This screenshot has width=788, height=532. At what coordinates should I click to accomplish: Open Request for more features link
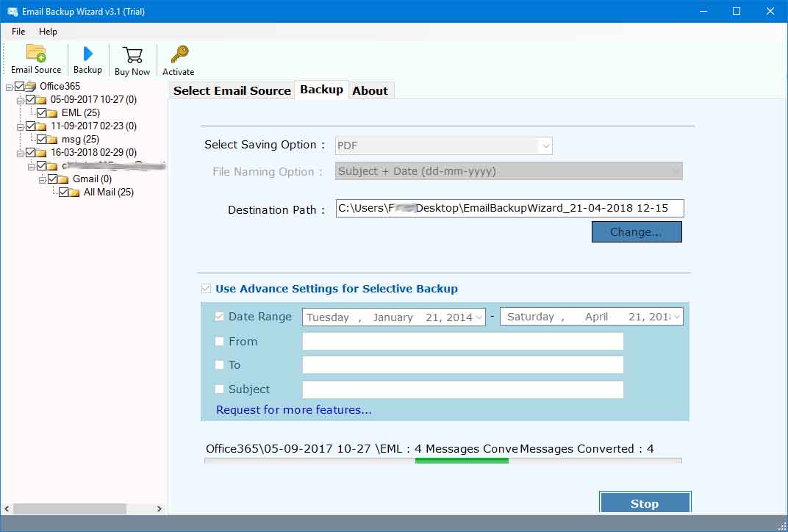[x=293, y=410]
